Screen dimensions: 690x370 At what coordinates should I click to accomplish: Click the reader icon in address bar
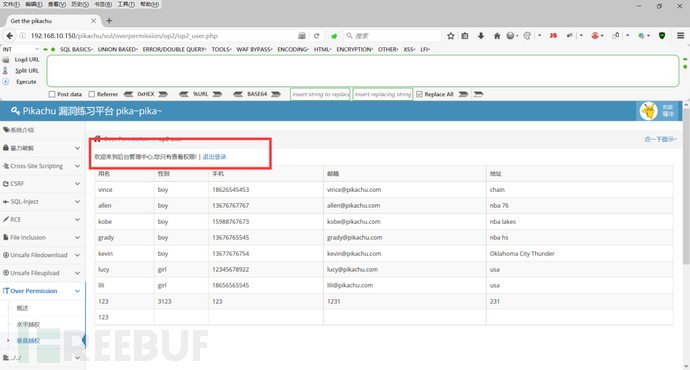click(x=302, y=36)
